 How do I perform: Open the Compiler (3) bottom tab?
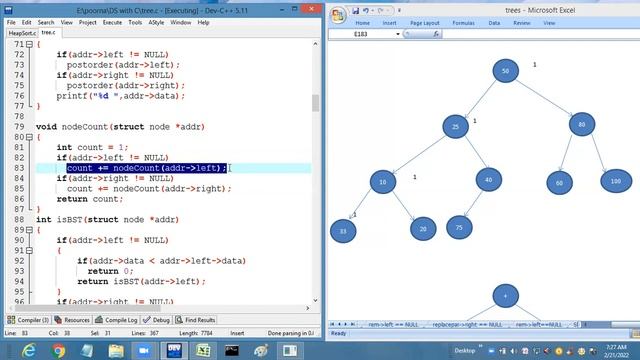[x=28, y=320]
